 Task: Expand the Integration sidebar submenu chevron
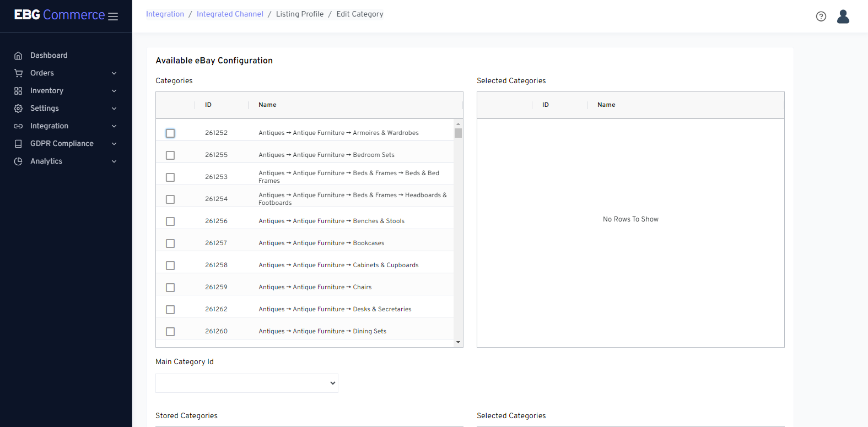point(114,126)
